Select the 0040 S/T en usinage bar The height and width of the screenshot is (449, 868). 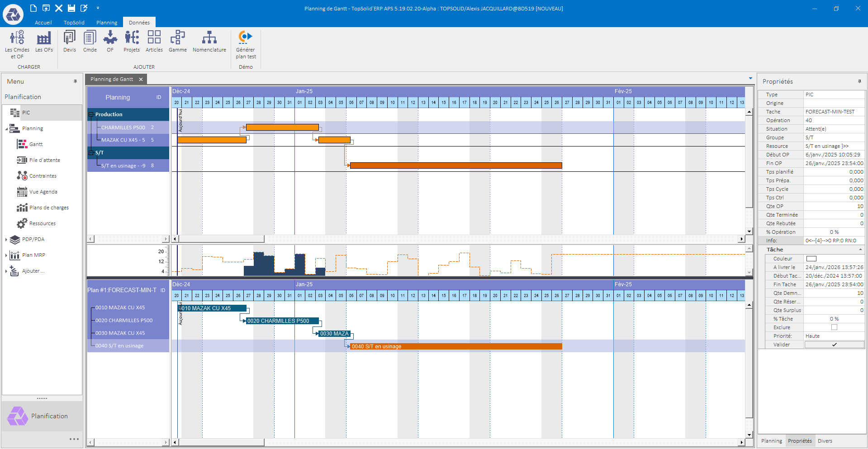click(455, 346)
